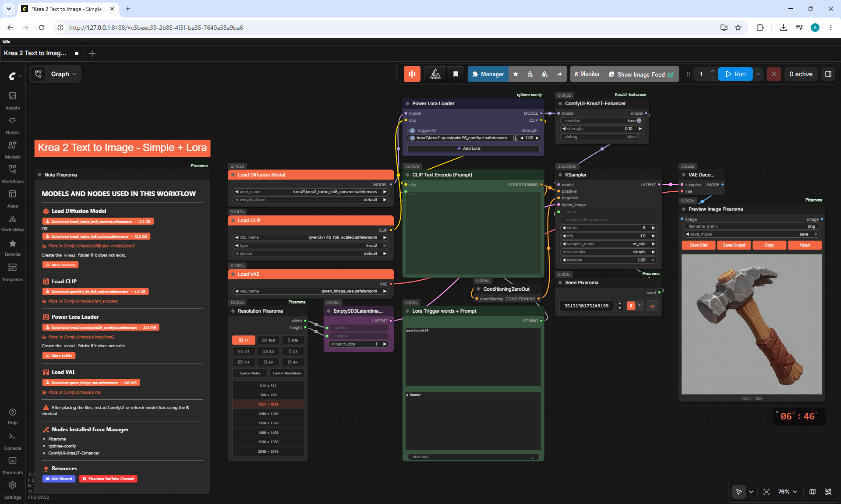Adjust the denoise value in KSampler
The width and height of the screenshot is (841, 504).
click(x=609, y=260)
